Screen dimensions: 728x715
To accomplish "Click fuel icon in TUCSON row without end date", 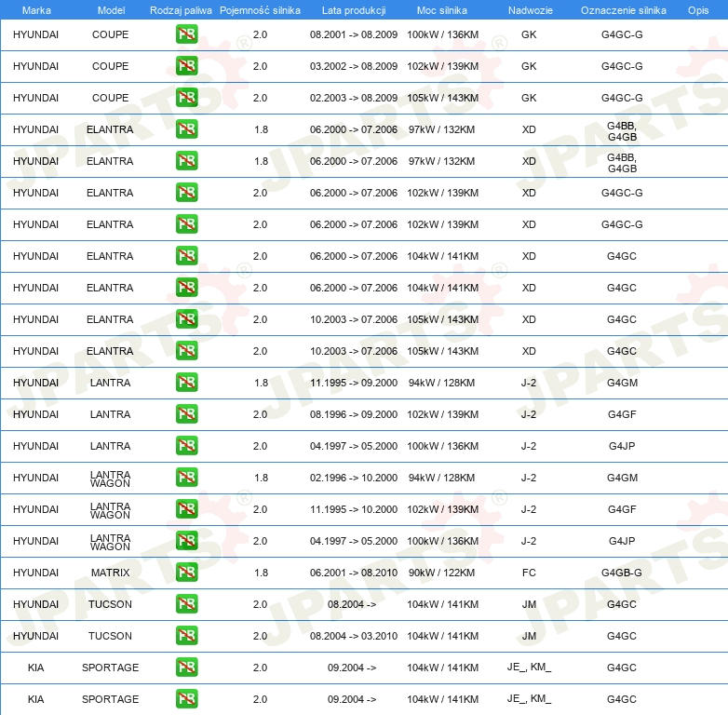I will (x=186, y=604).
